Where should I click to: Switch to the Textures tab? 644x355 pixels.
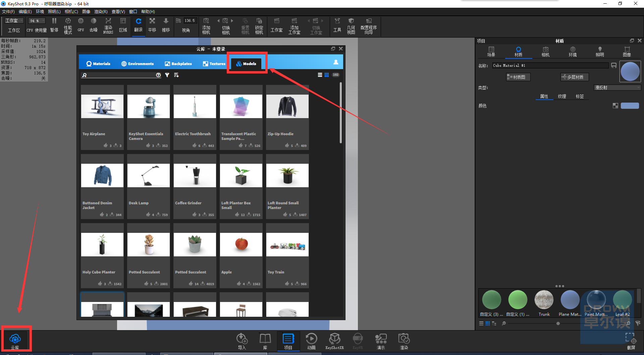pyautogui.click(x=214, y=64)
